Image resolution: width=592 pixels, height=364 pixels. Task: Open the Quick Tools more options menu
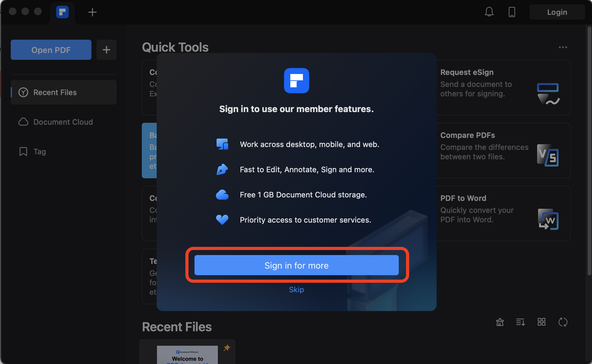[563, 47]
